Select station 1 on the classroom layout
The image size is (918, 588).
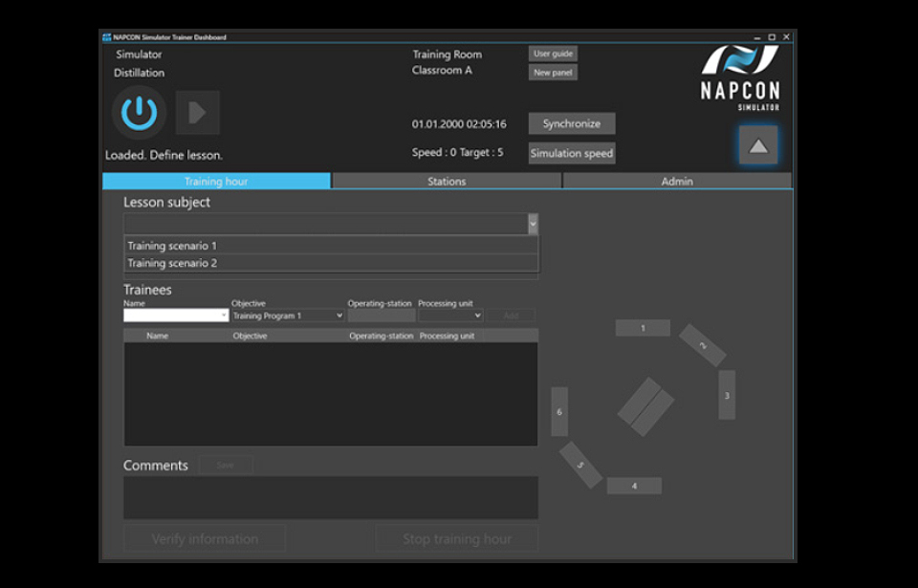pos(642,328)
